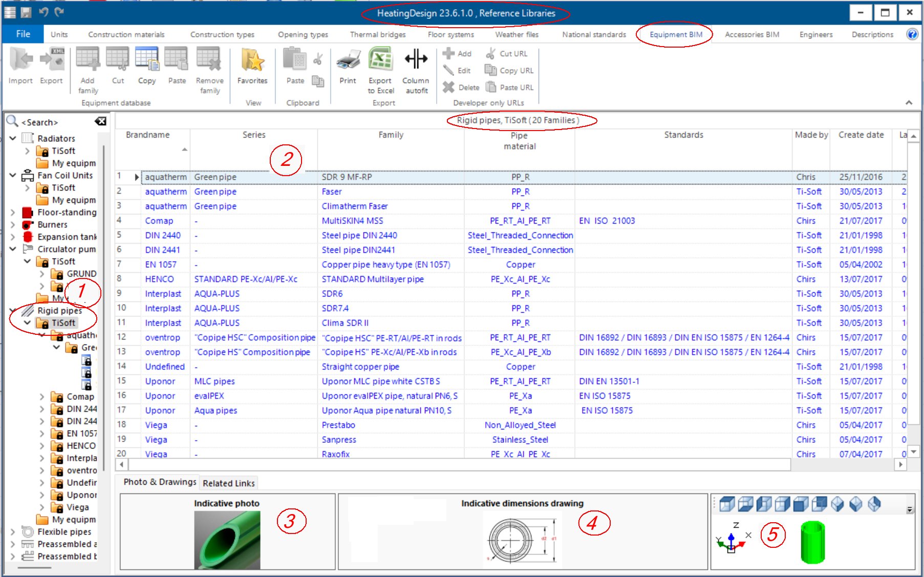This screenshot has width=924, height=577.
Task: Click the Copy URL developer icon
Action: (508, 71)
